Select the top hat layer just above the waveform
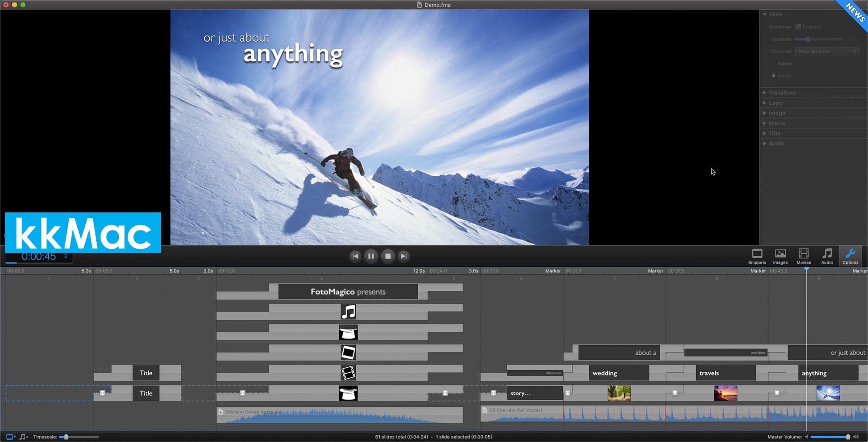The width and height of the screenshot is (868, 442). pos(349,393)
